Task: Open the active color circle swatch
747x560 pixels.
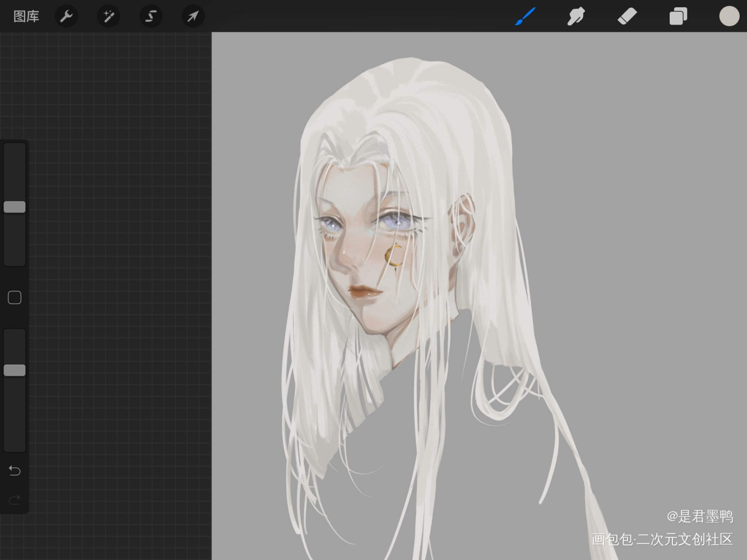Action: point(729,16)
